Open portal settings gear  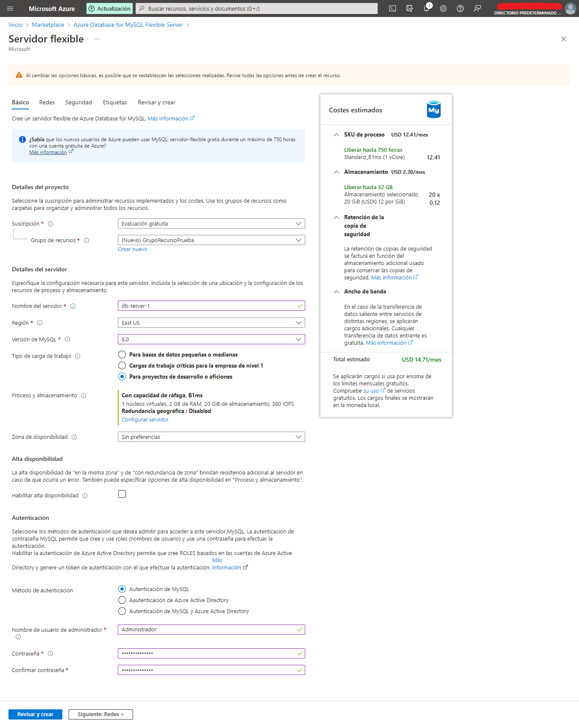click(443, 8)
